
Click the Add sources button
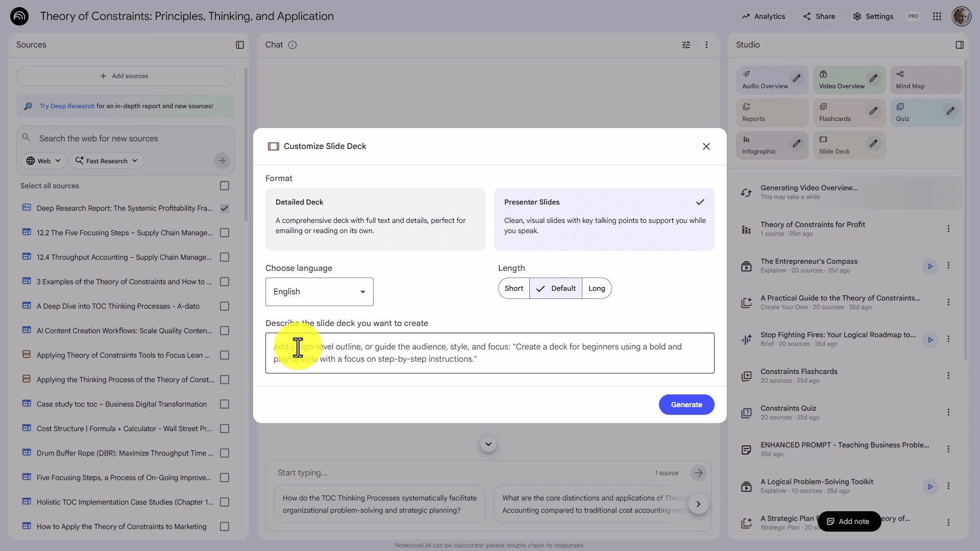coord(125,76)
